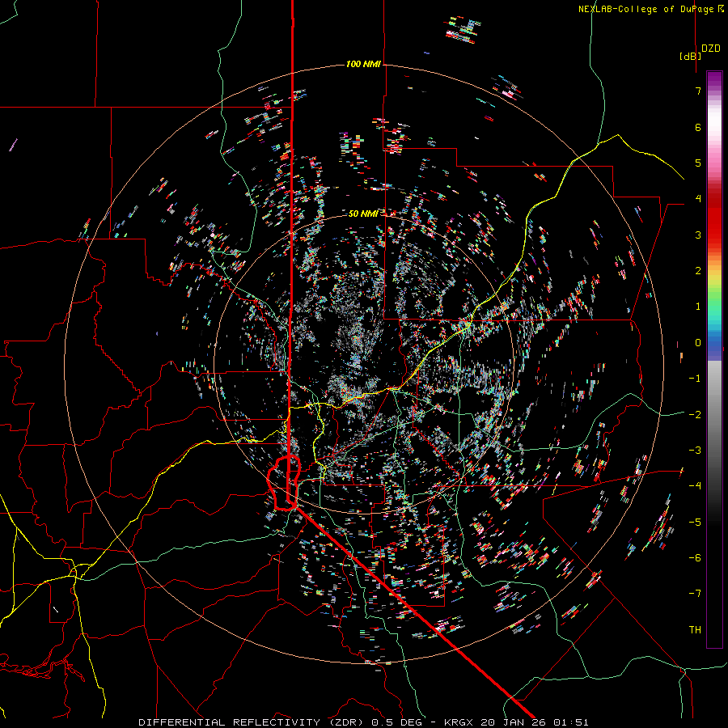Click the DIFFERENTIAL REFLECTIVITY title text
Viewport: 728px width, 728px height.
click(230, 722)
